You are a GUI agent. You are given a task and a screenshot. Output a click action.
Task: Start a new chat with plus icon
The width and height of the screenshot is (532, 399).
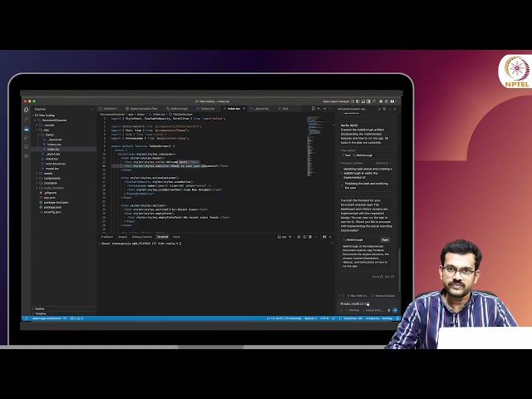click(379, 109)
